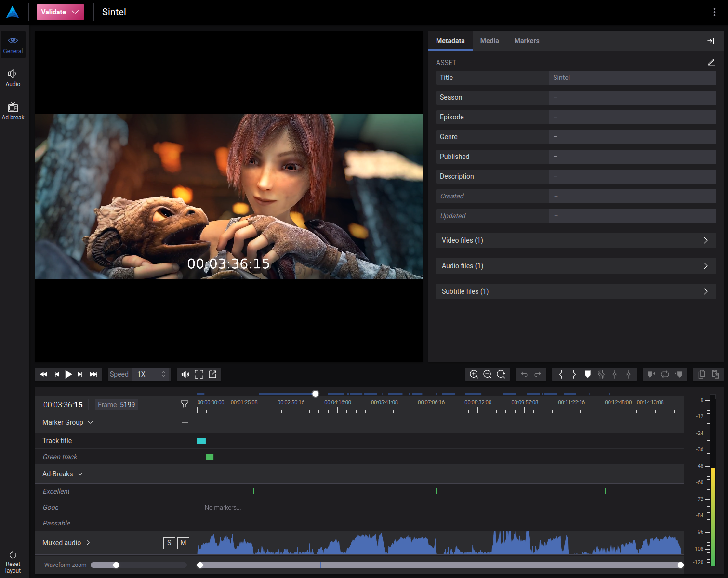Open the General view in the sidebar

coord(13,45)
